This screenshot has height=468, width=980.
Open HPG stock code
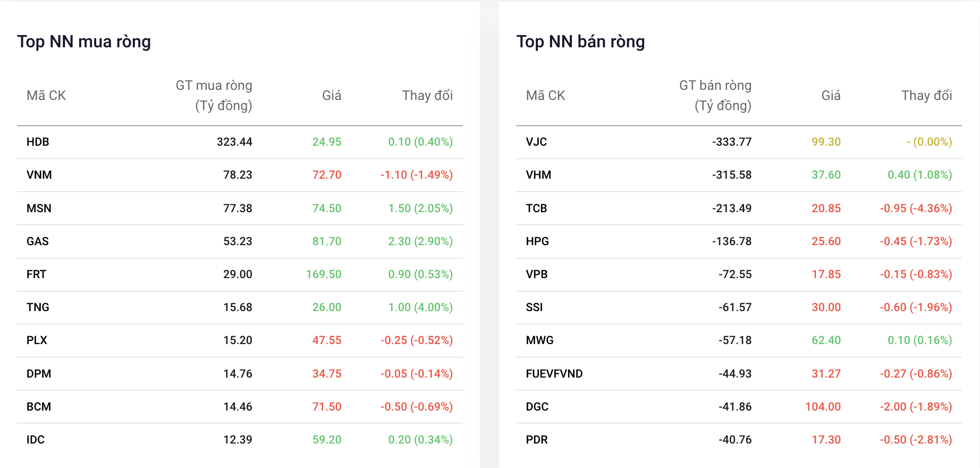537,241
